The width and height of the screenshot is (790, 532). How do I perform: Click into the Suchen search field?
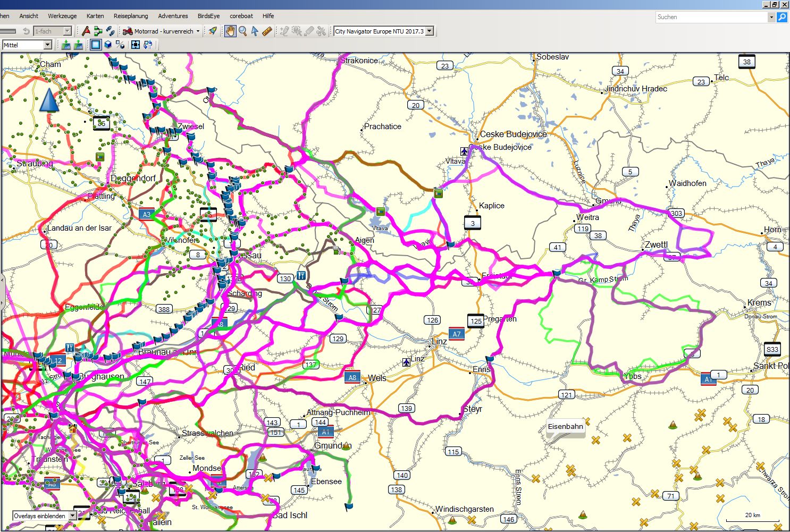[x=711, y=17]
